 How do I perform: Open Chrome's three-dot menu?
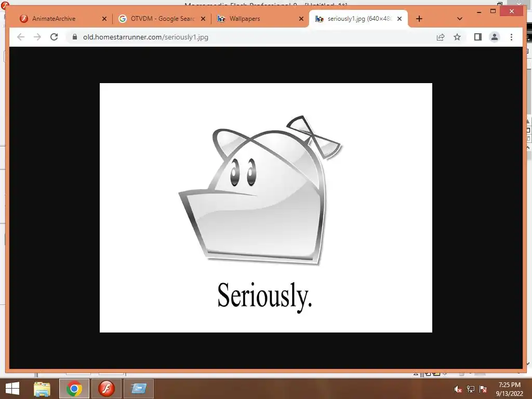(x=511, y=37)
